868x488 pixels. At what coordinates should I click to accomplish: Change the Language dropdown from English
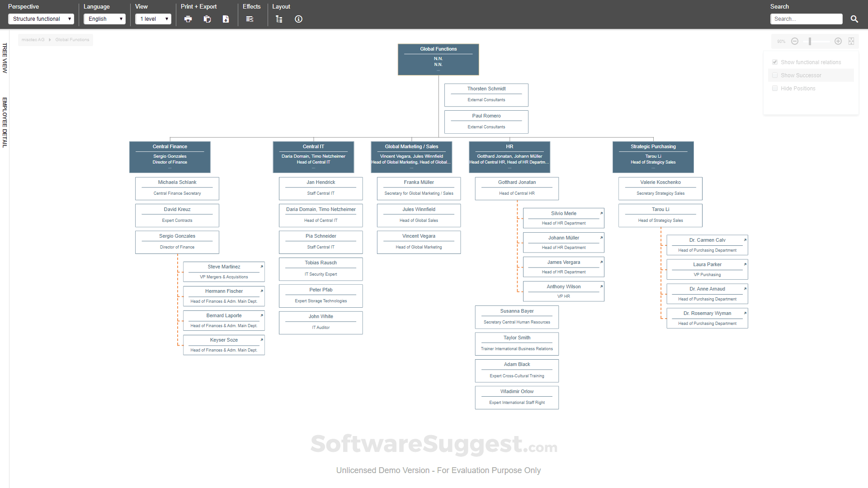point(104,19)
